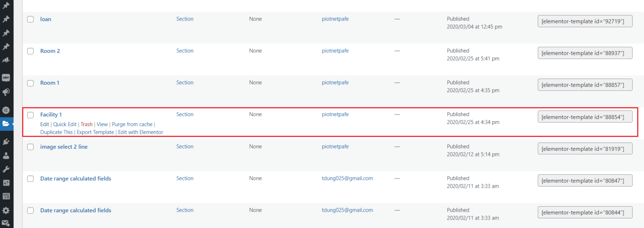
Task: Check the Room 2 template checkbox
Action: point(31,51)
